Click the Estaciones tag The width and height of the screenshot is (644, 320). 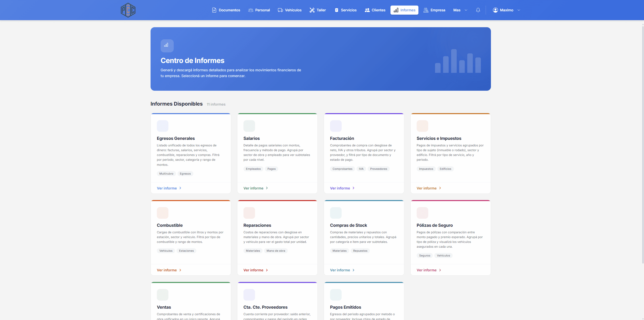186,251
